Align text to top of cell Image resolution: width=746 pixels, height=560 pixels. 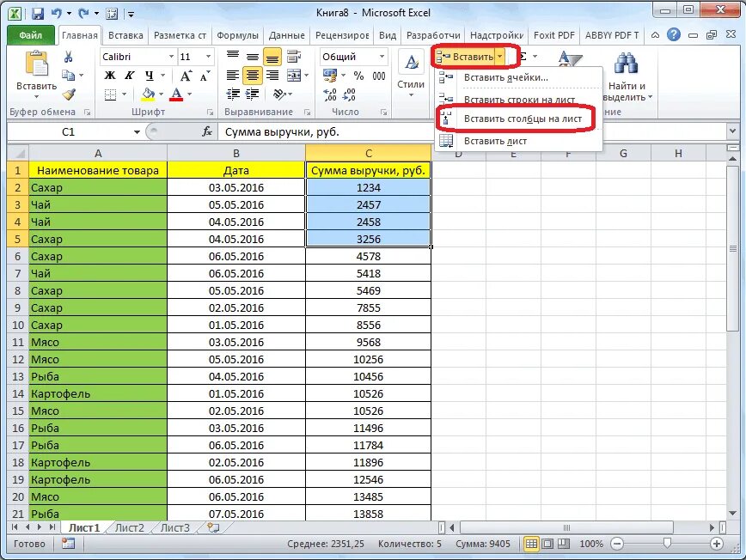(233, 57)
